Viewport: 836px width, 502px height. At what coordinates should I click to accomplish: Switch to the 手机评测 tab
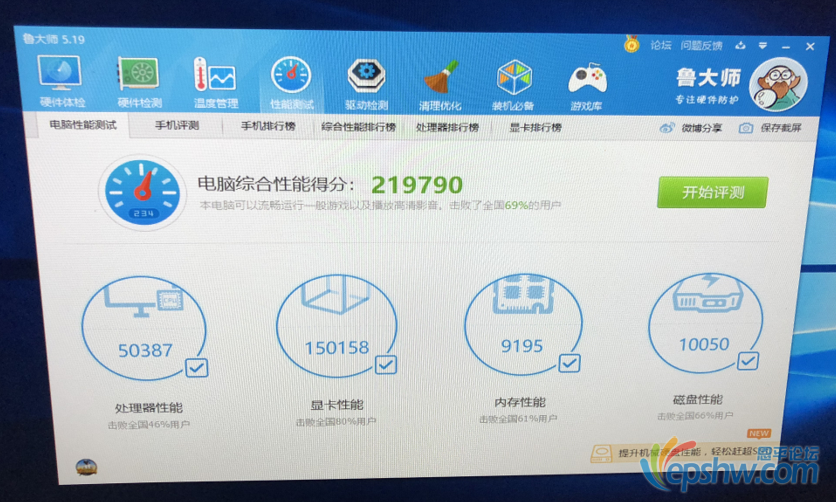pyautogui.click(x=176, y=125)
